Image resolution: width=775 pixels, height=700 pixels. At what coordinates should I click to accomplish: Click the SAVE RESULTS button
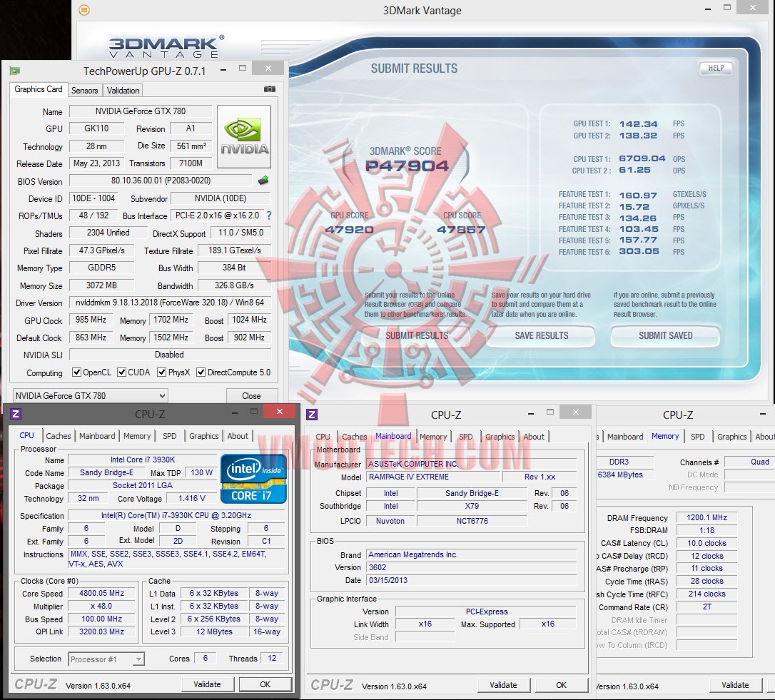(541, 335)
